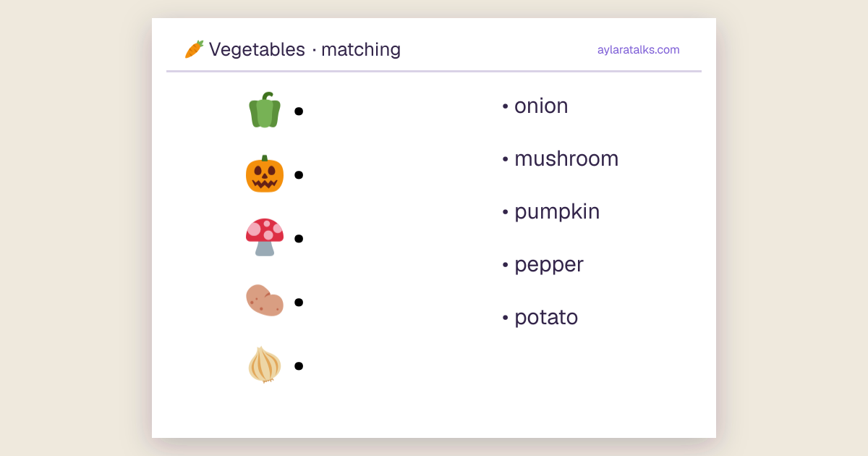Click the bullet before "potato"

coord(506,318)
